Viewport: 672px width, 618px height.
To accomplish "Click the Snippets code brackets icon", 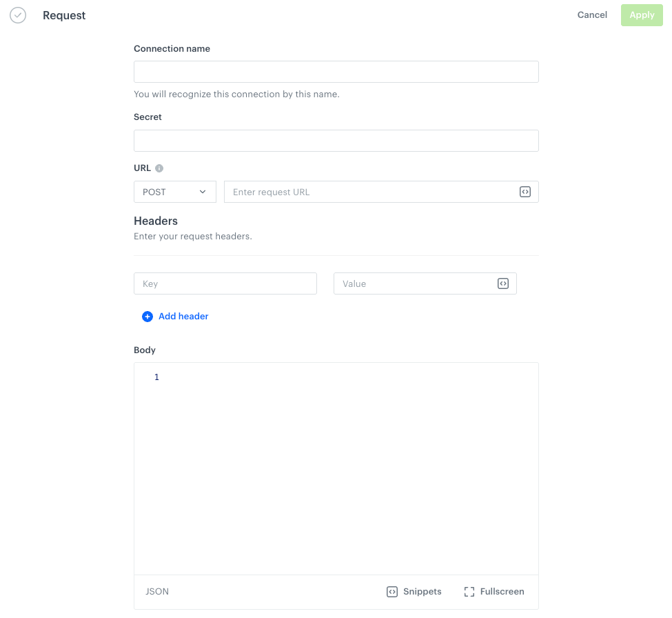I will 390,591.
